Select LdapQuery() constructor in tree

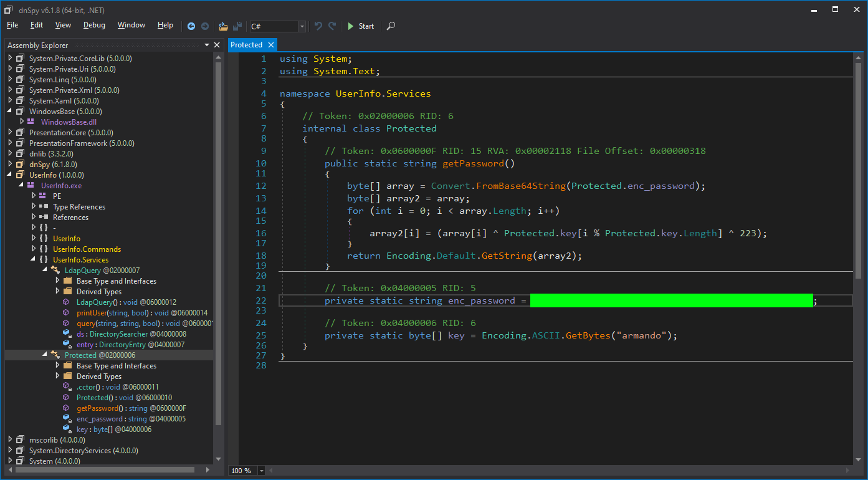click(x=126, y=302)
